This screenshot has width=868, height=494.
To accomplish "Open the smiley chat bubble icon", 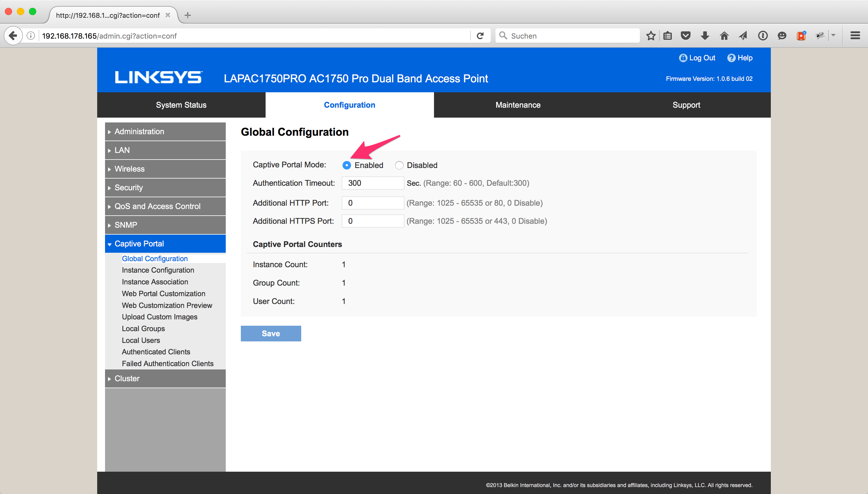I will [782, 36].
